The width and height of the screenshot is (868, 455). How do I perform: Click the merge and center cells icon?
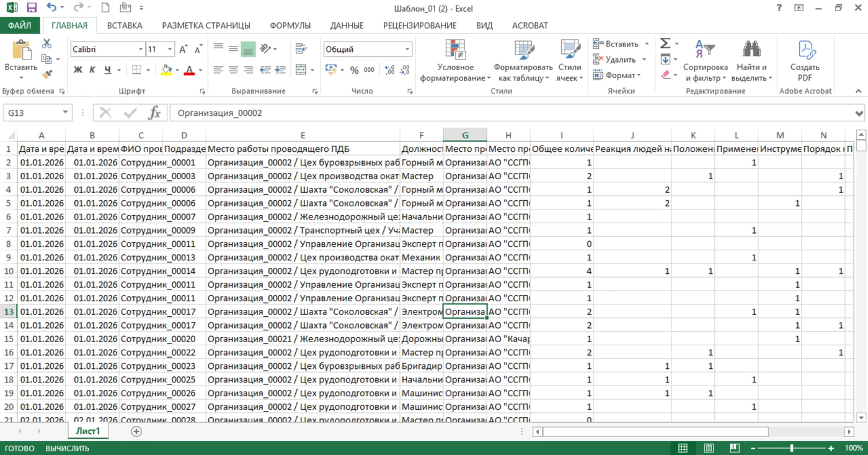click(x=301, y=70)
